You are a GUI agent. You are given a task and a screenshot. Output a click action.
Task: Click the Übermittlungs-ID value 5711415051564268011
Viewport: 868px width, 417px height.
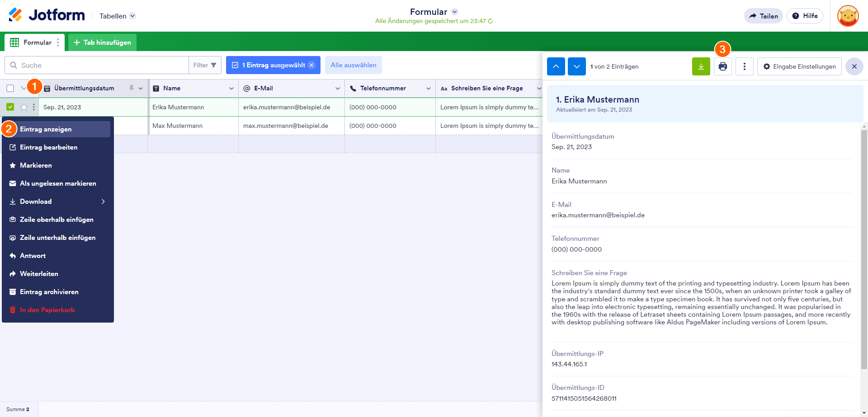[x=584, y=398]
